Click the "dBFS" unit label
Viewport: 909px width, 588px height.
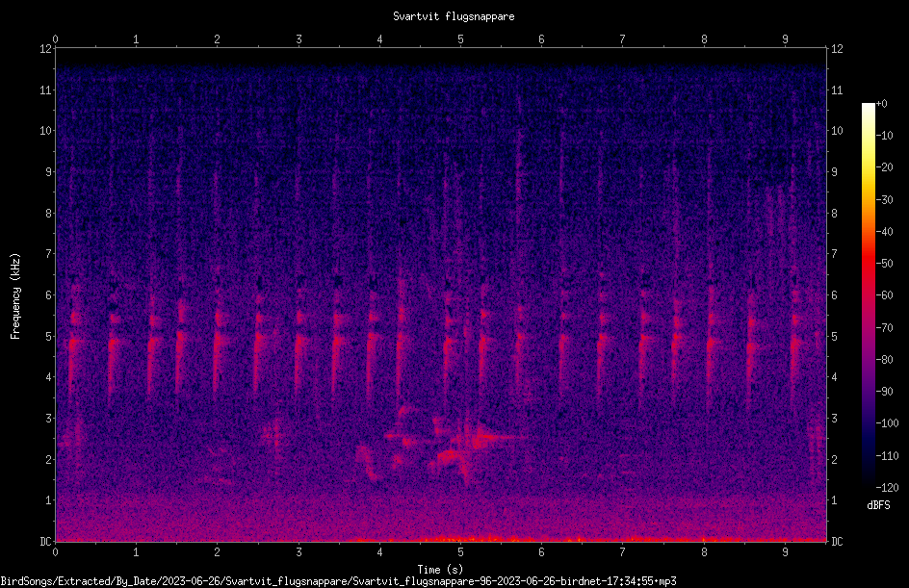click(878, 505)
